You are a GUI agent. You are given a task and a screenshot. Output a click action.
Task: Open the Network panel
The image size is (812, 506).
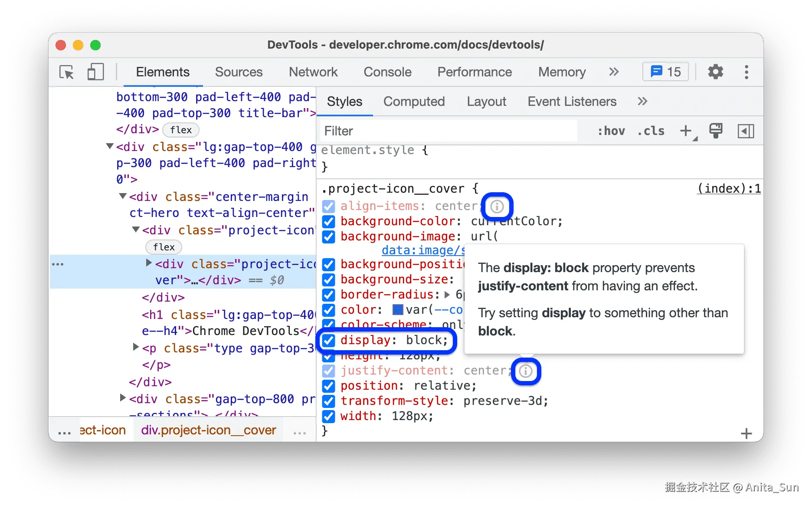coord(313,72)
